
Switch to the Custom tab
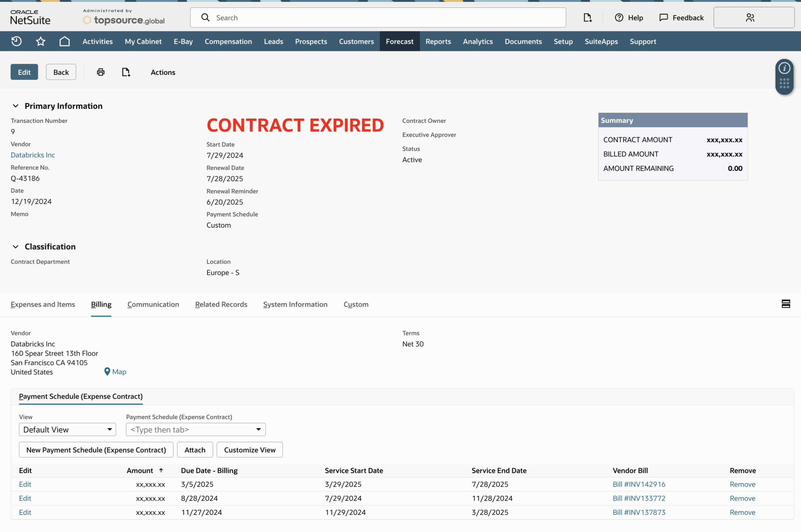coord(356,305)
